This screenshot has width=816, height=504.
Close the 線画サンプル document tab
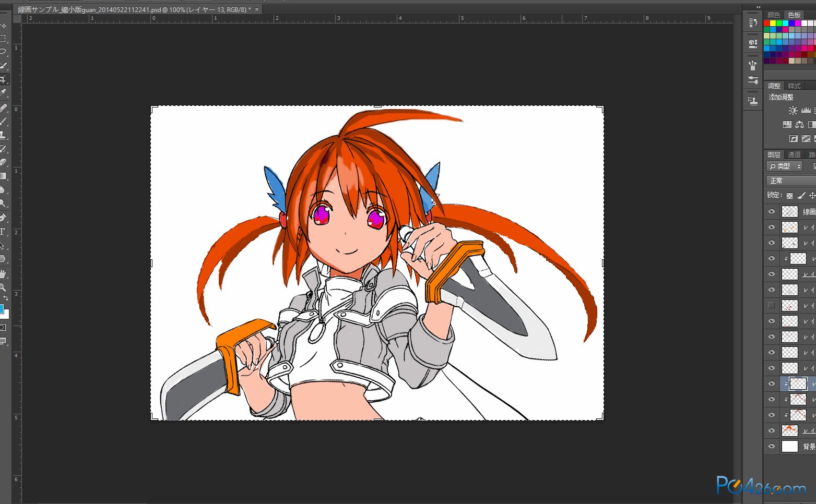tap(257, 9)
